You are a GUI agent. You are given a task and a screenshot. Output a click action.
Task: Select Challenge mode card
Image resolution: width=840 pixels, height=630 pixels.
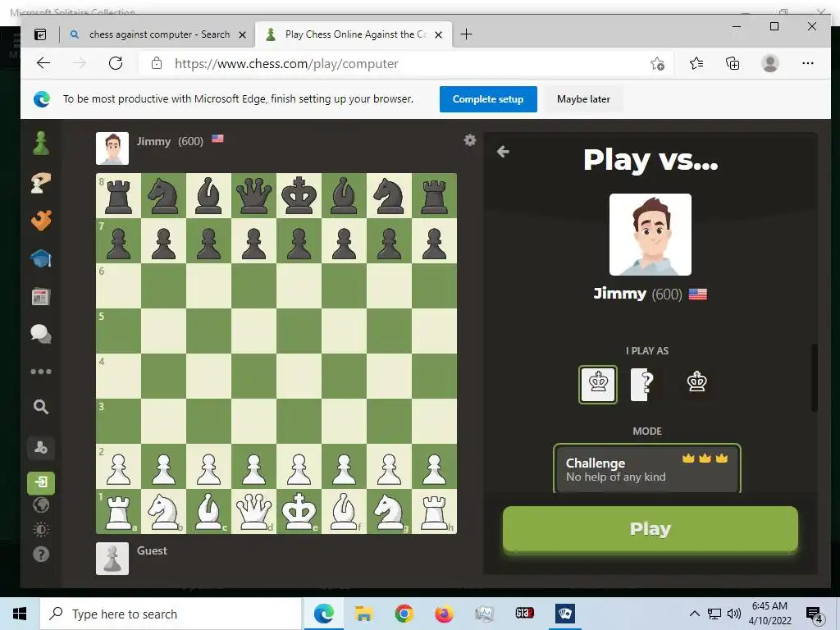coord(647,468)
